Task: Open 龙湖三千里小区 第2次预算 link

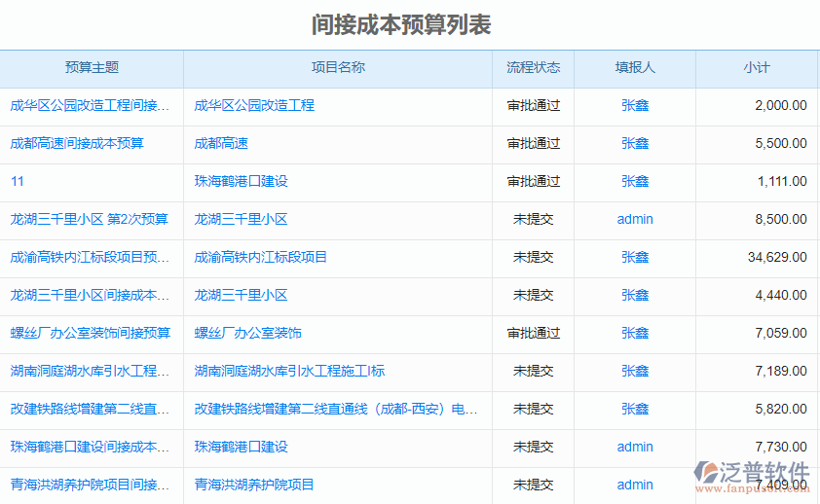Action: point(89,219)
